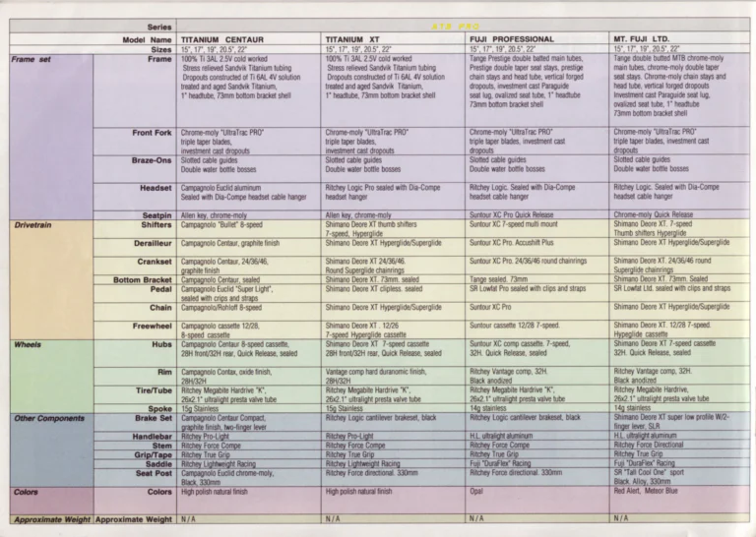The width and height of the screenshot is (756, 537).
Task: Click the "TITANIUM CENTAUR" model name header
Action: click(x=222, y=39)
